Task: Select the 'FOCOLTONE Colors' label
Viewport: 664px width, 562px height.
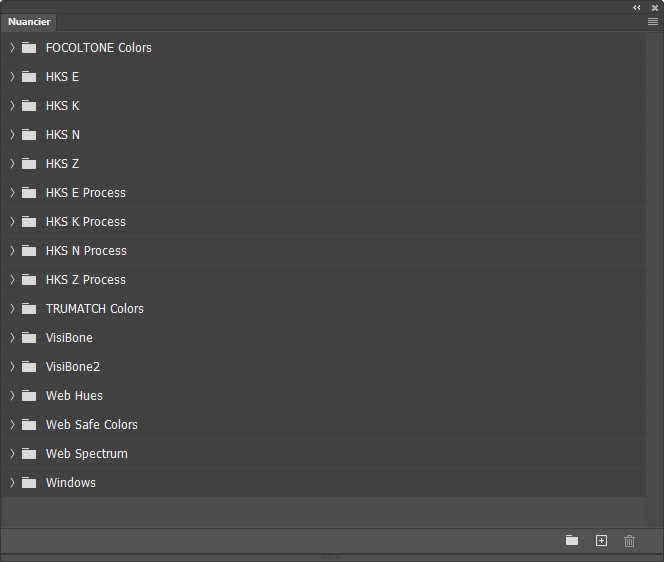Action: (99, 48)
